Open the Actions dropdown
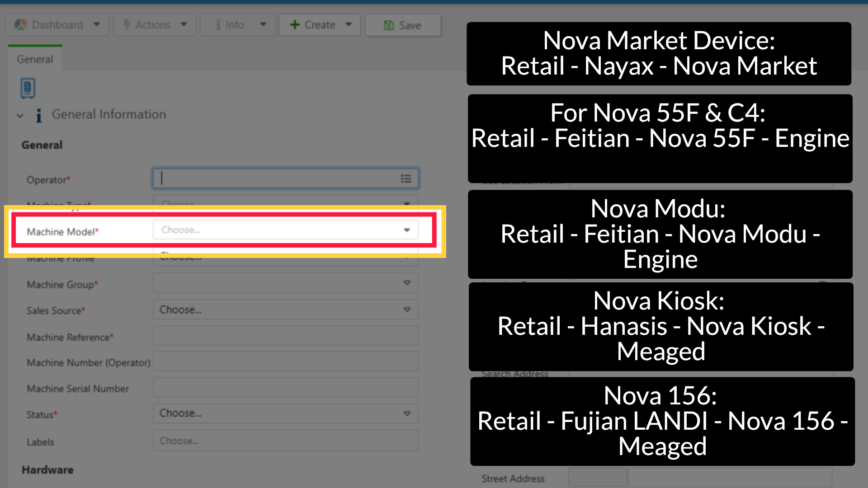The width and height of the screenshot is (868, 488). click(155, 25)
